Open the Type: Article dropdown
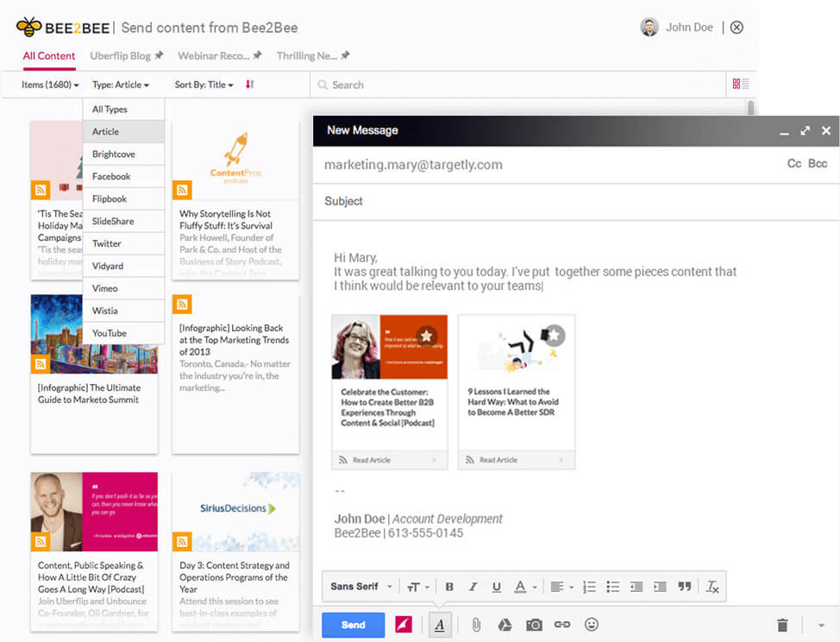The image size is (840, 642). 120,85
